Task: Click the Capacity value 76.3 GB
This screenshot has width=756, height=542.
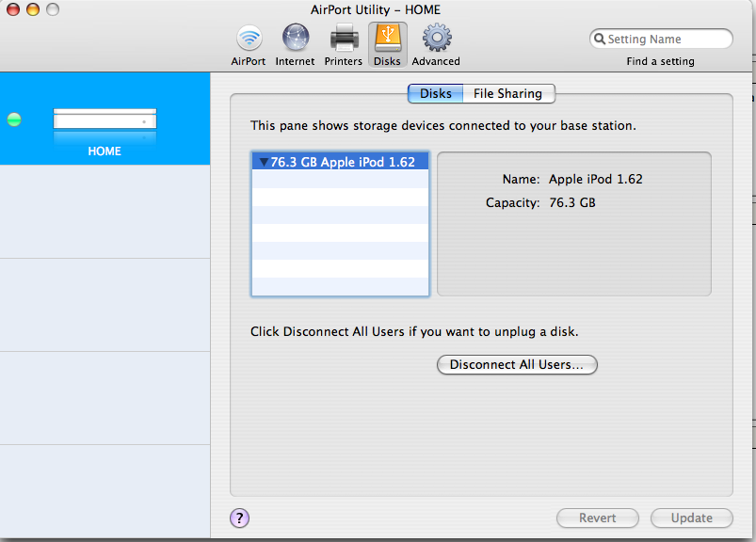Action: (572, 202)
